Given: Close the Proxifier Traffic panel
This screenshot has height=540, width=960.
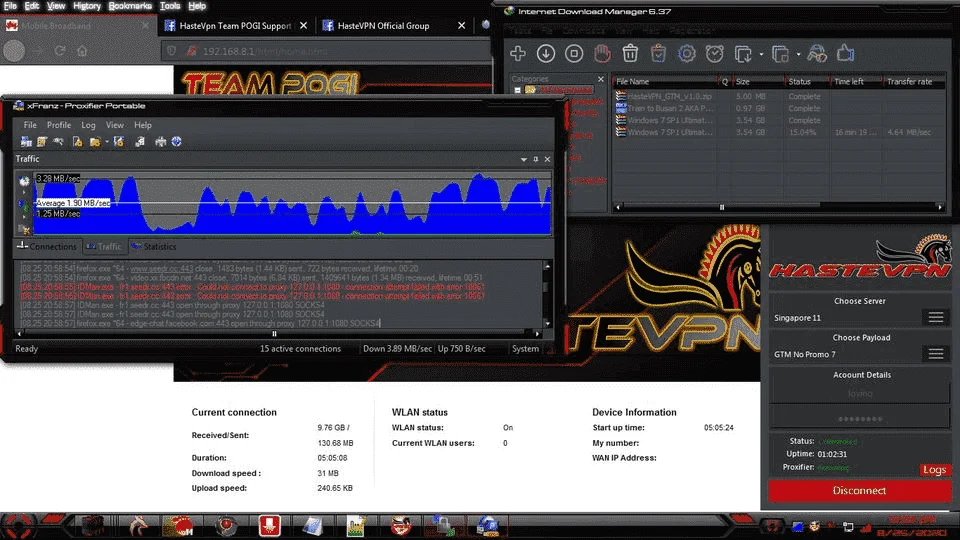Looking at the screenshot, I should click(547, 159).
